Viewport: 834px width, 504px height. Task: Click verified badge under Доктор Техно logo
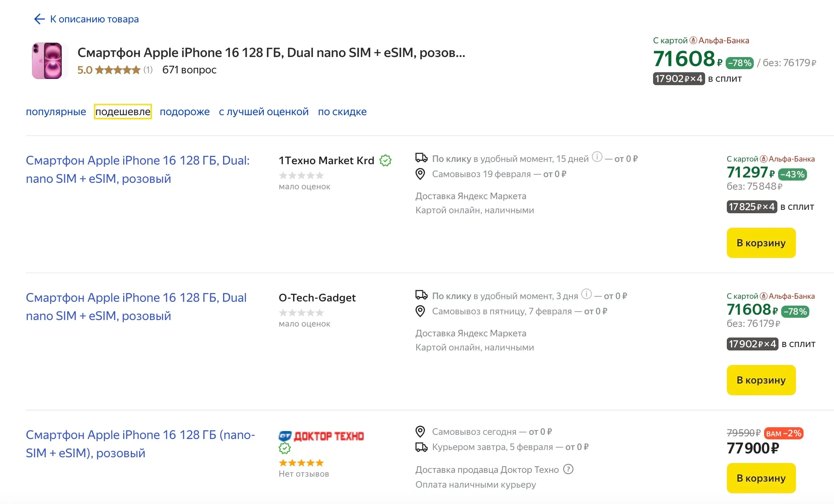(x=285, y=449)
